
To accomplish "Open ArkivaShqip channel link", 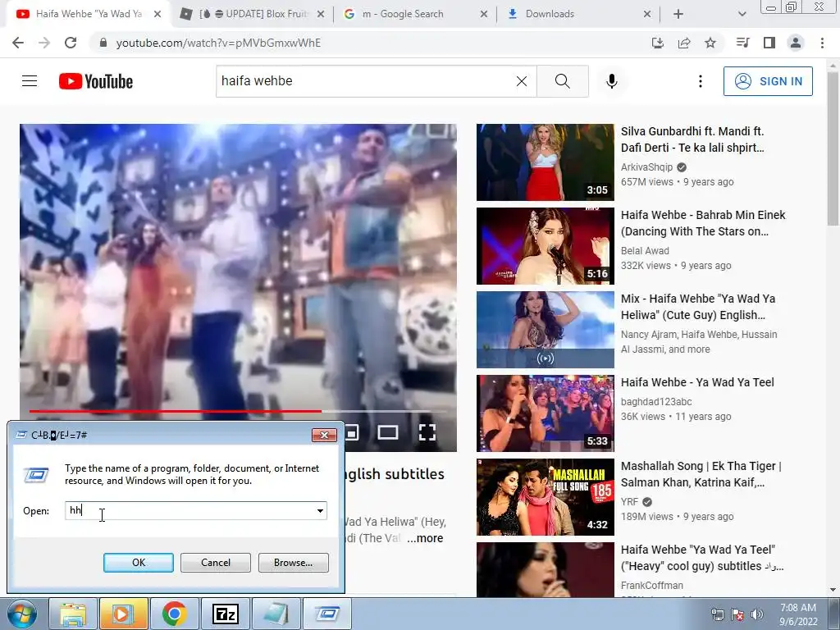I will pyautogui.click(x=646, y=167).
